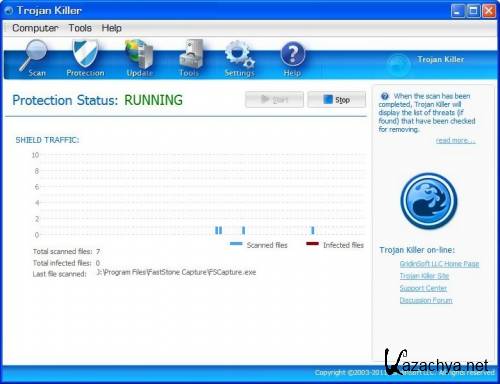Open GridinSoft LLC Home Page link
The image size is (500, 384).
(439, 264)
